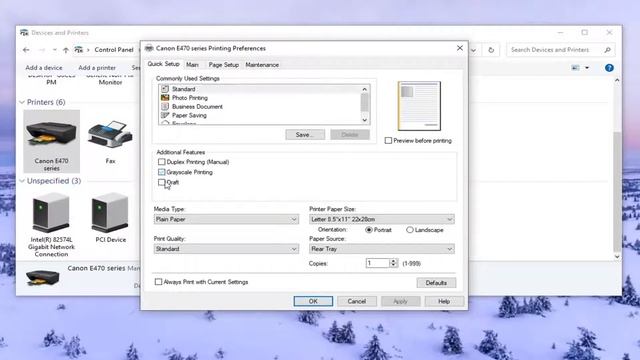Screen dimensions: 640x360
Task: Click the OK button
Action: coord(313,301)
